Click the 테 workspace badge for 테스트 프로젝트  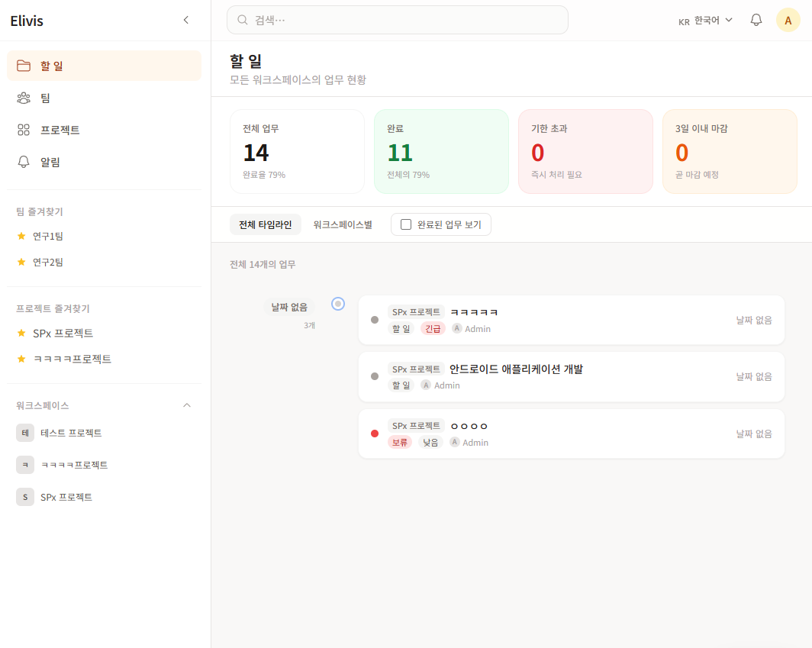25,433
